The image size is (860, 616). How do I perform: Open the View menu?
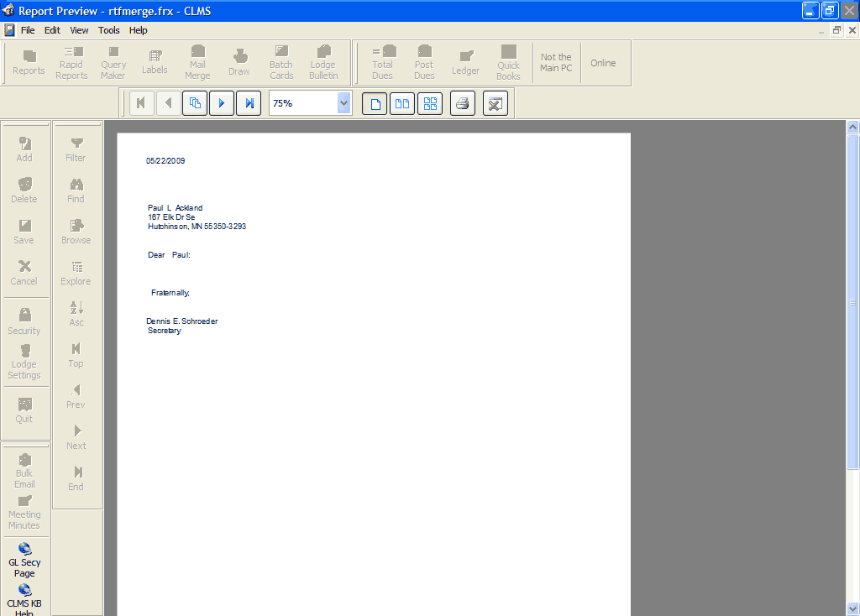pos(79,30)
